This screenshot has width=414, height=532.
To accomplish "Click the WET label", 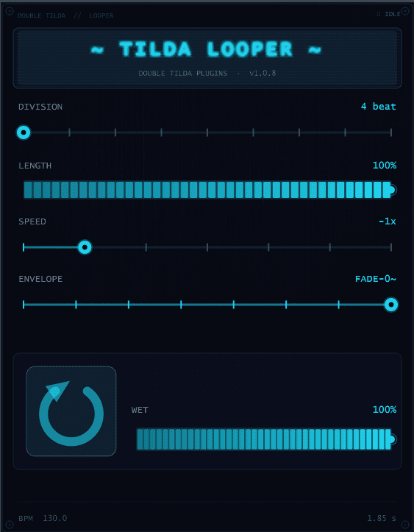I will pyautogui.click(x=140, y=410).
